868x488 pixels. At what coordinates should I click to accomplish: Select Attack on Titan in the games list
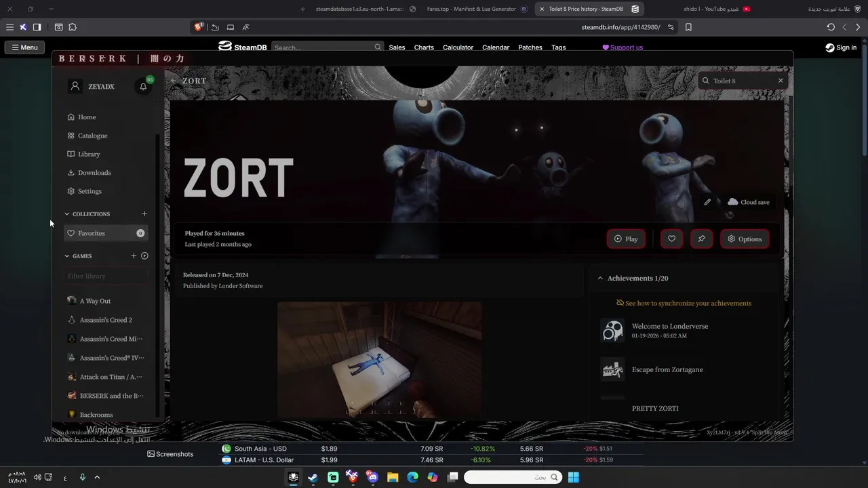point(106,377)
